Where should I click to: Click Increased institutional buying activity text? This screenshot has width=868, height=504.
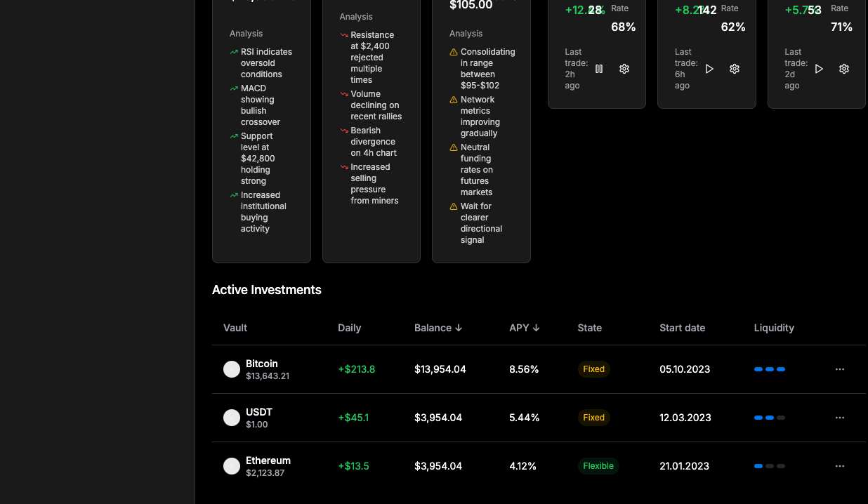click(263, 212)
